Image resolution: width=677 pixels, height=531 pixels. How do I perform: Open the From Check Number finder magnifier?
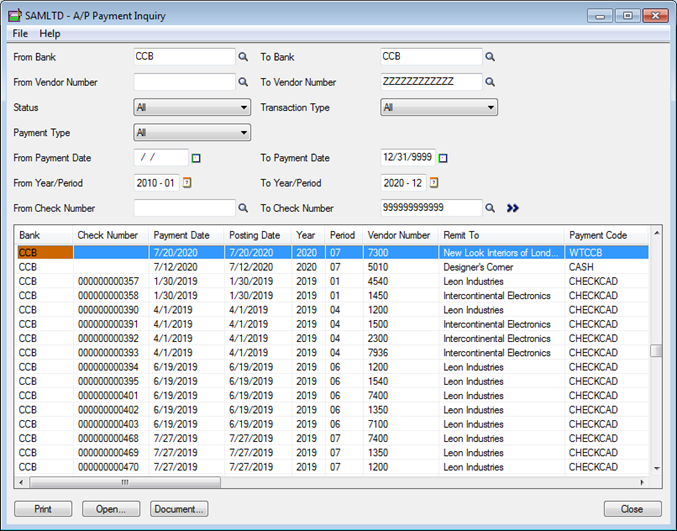tap(243, 208)
